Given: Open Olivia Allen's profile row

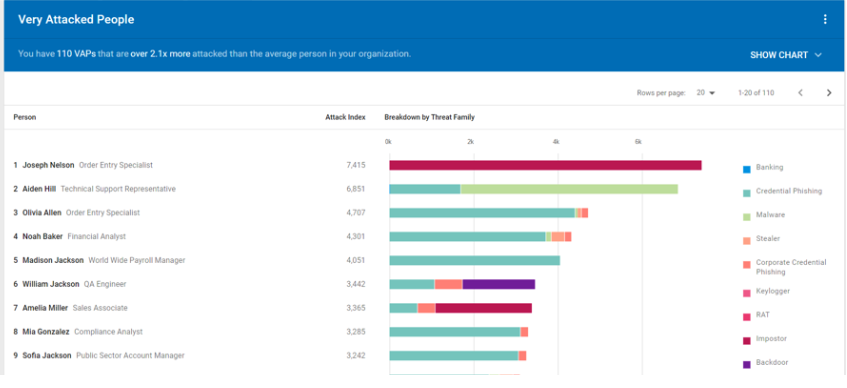Looking at the screenshot, I should click(358, 212).
